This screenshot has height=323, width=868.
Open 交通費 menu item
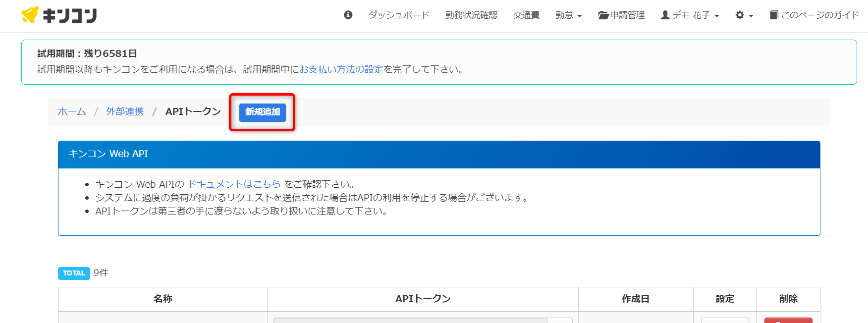[526, 15]
